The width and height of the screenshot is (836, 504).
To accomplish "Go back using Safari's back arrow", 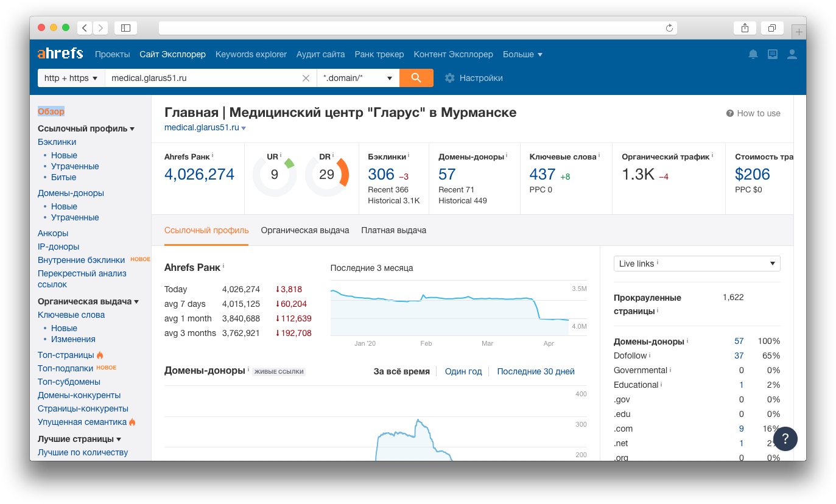I will pos(85,27).
